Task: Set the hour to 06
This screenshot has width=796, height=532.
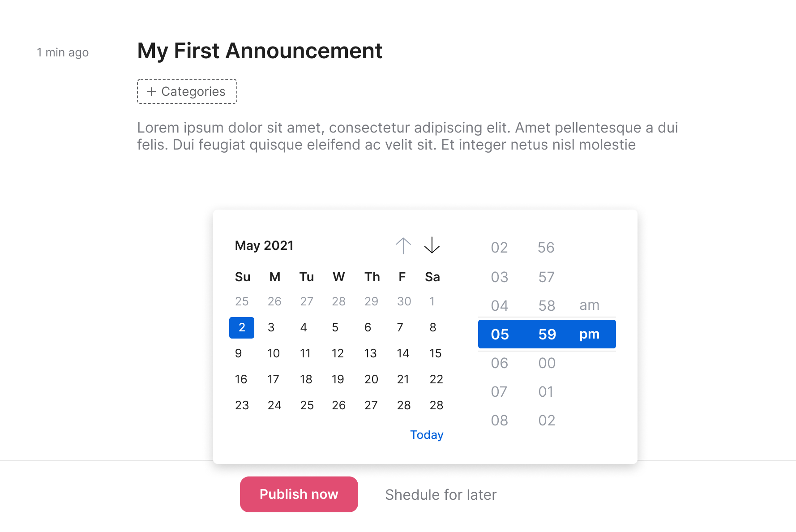Action: click(500, 363)
